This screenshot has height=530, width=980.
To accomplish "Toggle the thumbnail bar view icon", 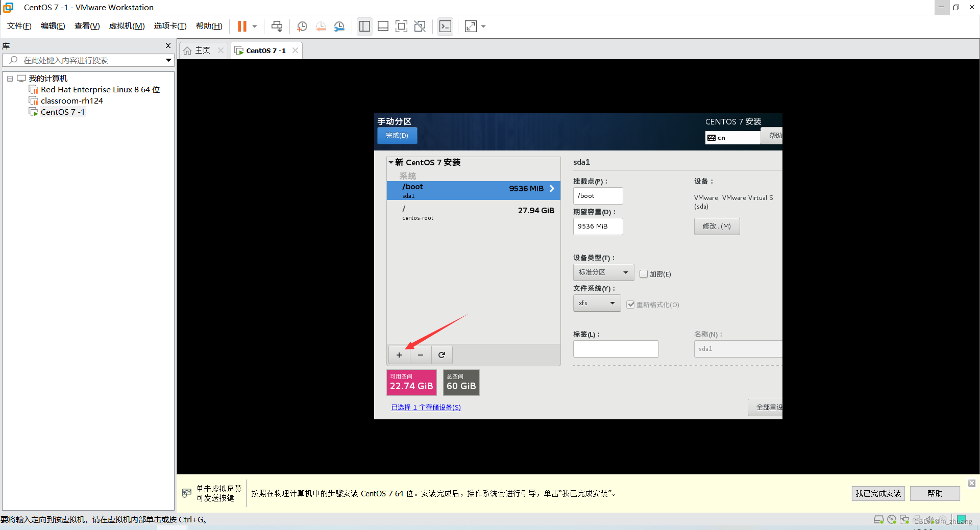I will click(x=383, y=26).
